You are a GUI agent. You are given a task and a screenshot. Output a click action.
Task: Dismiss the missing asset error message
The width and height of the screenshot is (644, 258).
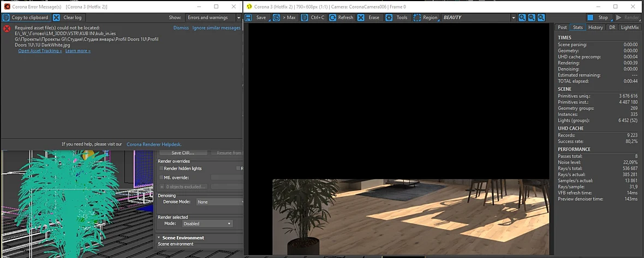click(x=181, y=28)
